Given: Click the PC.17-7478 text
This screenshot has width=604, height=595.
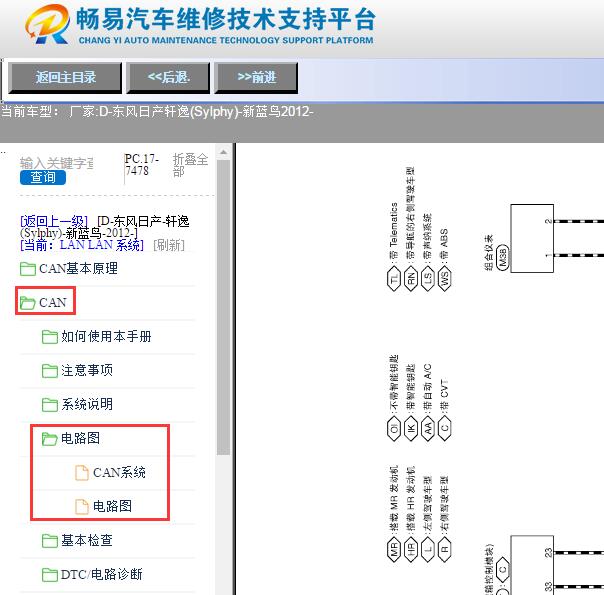Looking at the screenshot, I should (141, 165).
